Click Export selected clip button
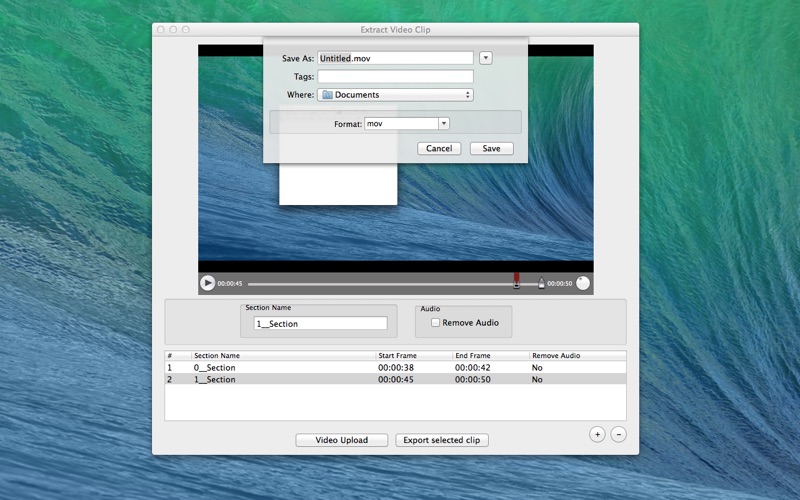The width and height of the screenshot is (800, 500). pyautogui.click(x=442, y=440)
